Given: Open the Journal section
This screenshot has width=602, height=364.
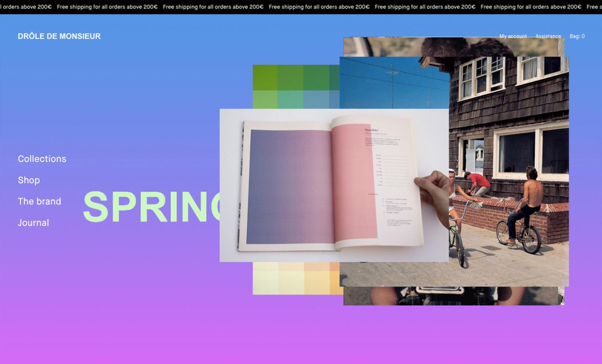Looking at the screenshot, I should pyautogui.click(x=33, y=222).
